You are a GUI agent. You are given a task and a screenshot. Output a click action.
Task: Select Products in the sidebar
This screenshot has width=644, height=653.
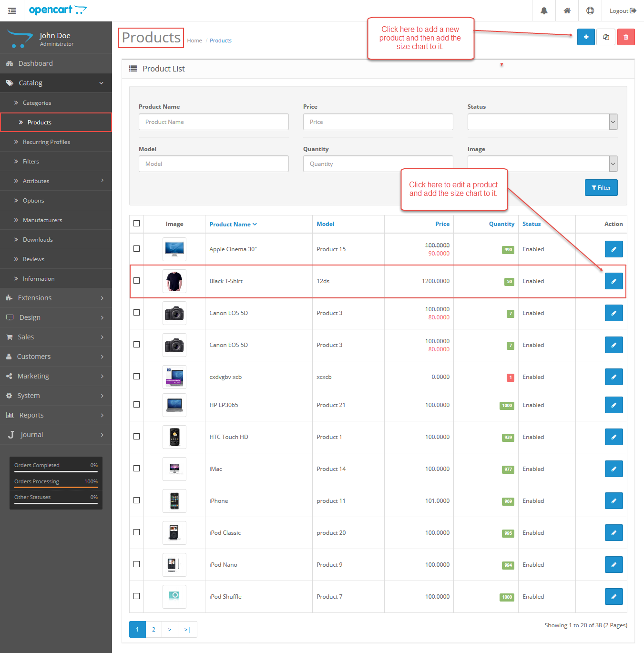pyautogui.click(x=56, y=122)
